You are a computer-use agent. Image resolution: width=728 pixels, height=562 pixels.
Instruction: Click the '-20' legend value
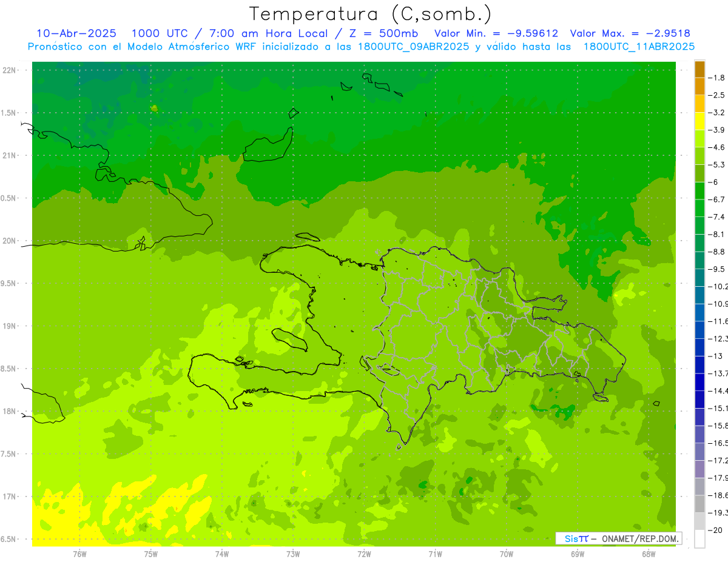point(715,530)
